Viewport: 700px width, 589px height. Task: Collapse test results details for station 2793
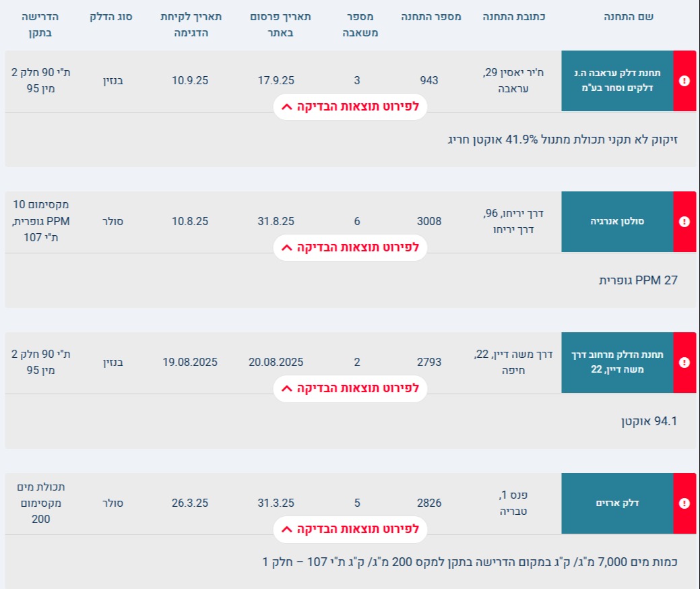click(350, 388)
